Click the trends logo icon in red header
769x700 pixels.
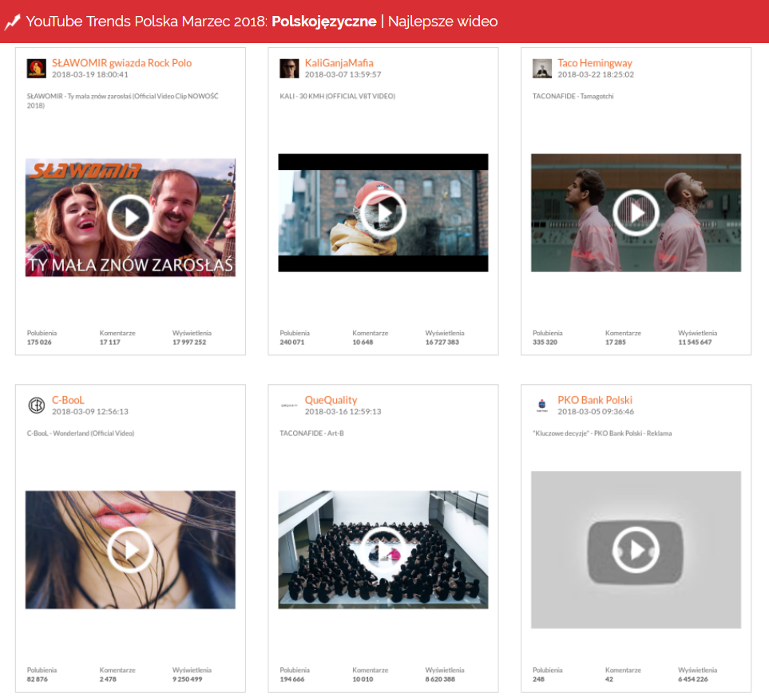click(12, 22)
